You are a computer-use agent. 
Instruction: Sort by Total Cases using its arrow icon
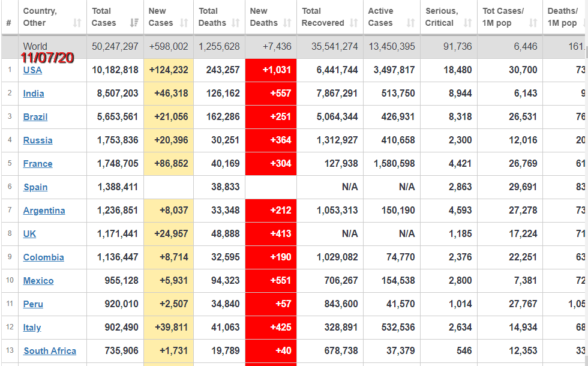tap(134, 23)
